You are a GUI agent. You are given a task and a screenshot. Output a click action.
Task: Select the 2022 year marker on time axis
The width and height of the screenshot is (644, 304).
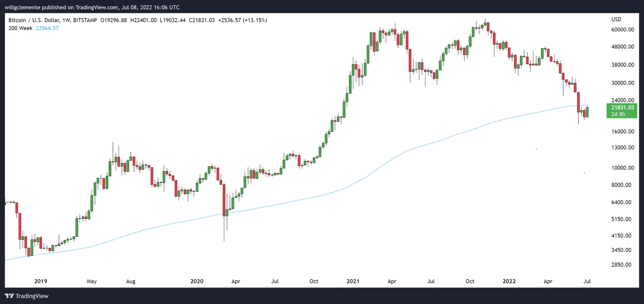509,281
